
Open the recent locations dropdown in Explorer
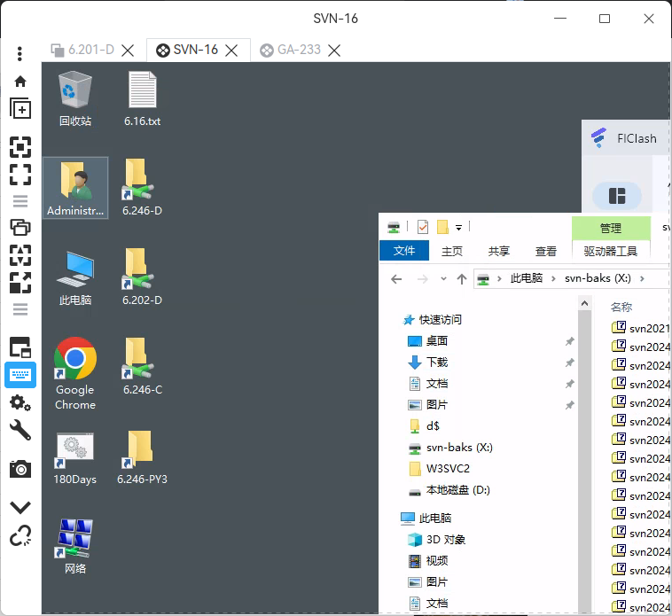(x=443, y=279)
